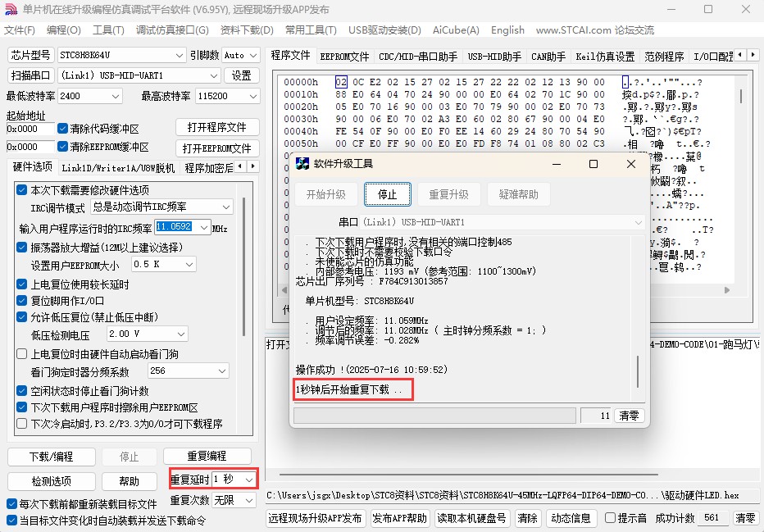Toggle 上电复位使用较长延时 checkbox
This screenshot has height=532, width=764.
pos(21,284)
